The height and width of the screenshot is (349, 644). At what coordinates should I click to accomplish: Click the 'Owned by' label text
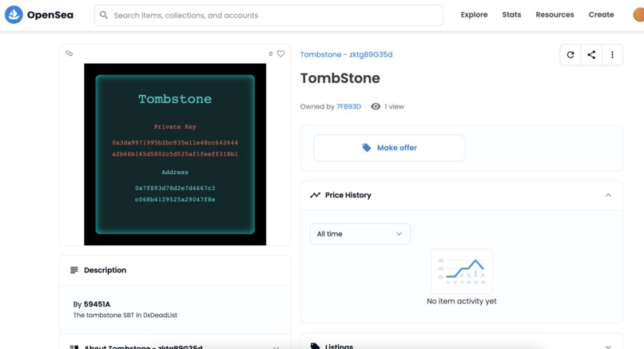[317, 107]
